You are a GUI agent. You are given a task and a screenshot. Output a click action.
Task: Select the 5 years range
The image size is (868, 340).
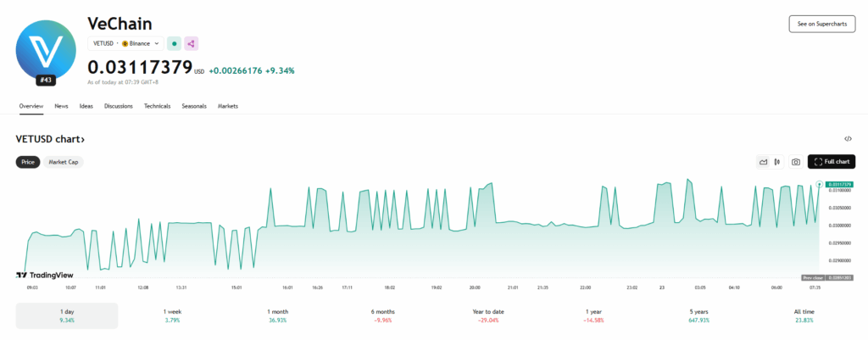pos(699,315)
